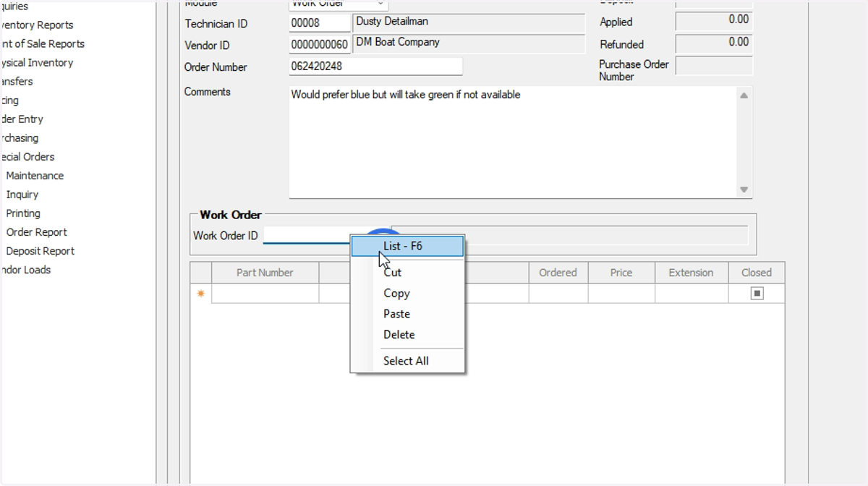
Task: Click the Work Order description field
Action: click(569, 236)
